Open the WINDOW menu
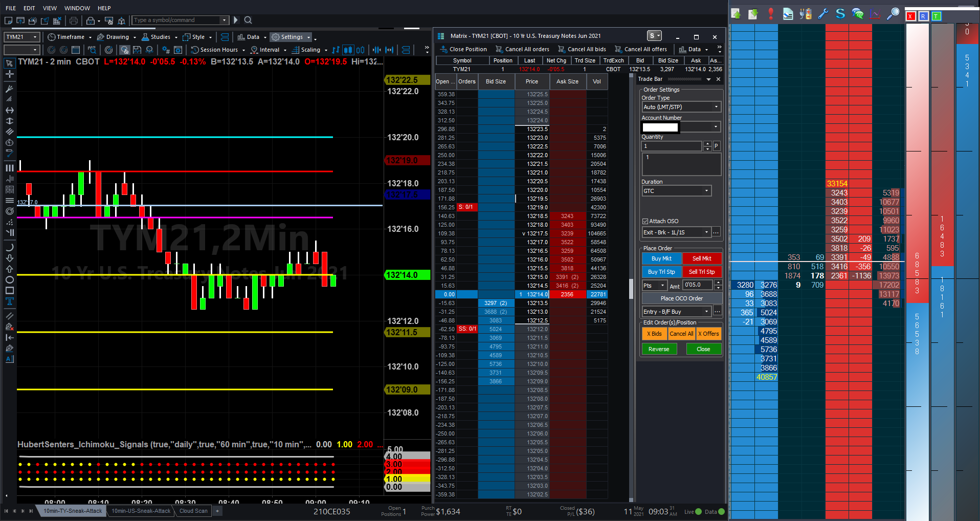The height and width of the screenshot is (521, 980). click(77, 8)
